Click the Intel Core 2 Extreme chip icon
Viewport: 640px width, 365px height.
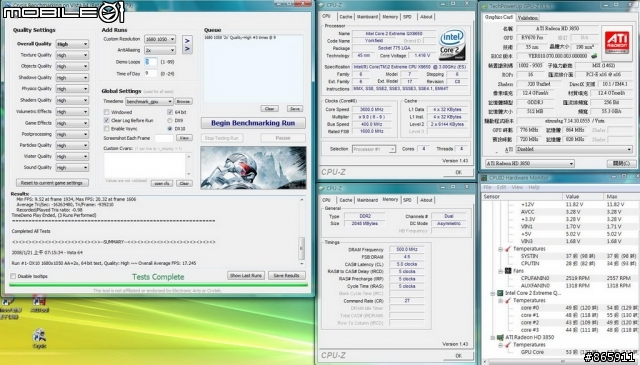point(500,293)
